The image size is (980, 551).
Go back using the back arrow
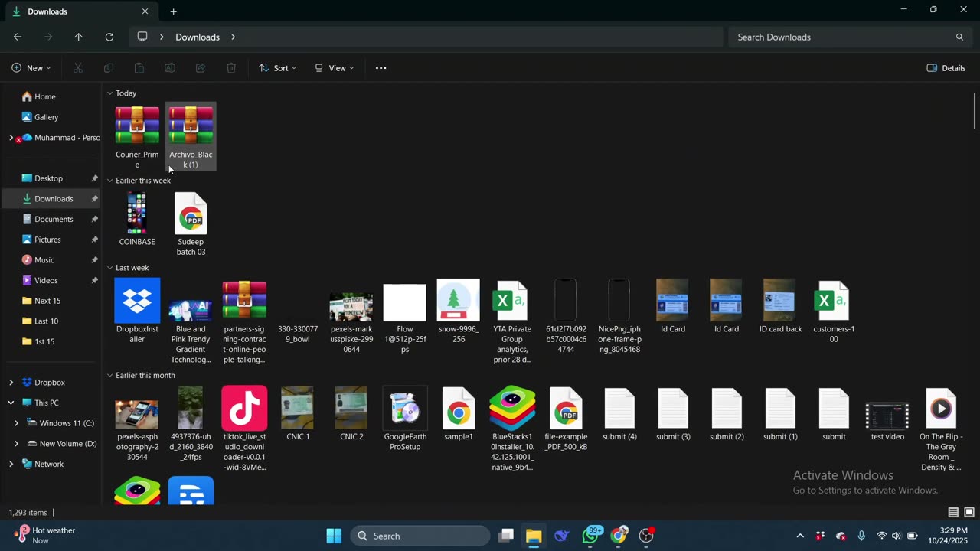pos(18,37)
